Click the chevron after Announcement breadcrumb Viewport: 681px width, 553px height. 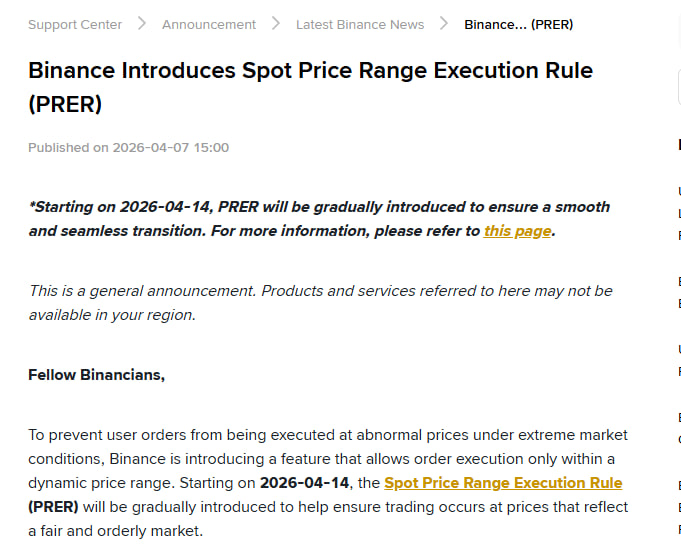click(276, 24)
